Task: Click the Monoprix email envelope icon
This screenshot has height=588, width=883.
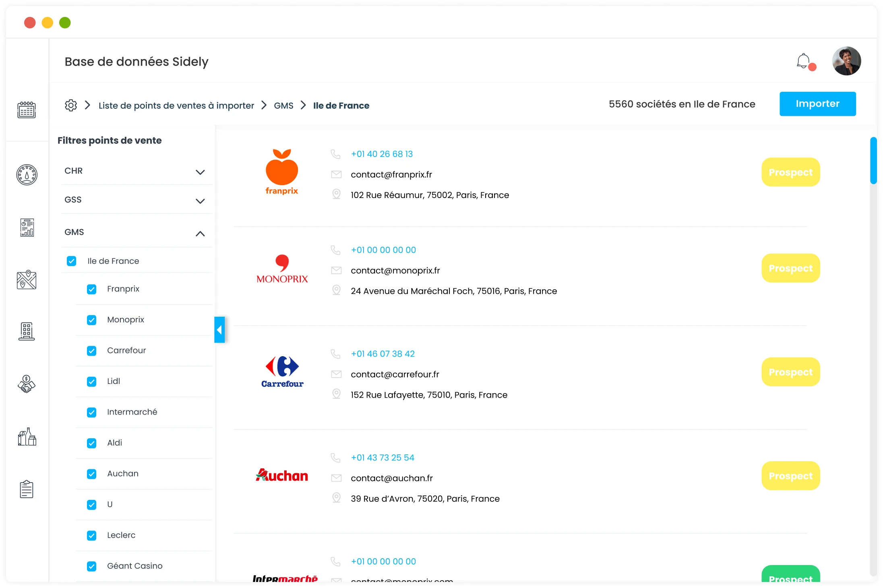Action: point(336,270)
